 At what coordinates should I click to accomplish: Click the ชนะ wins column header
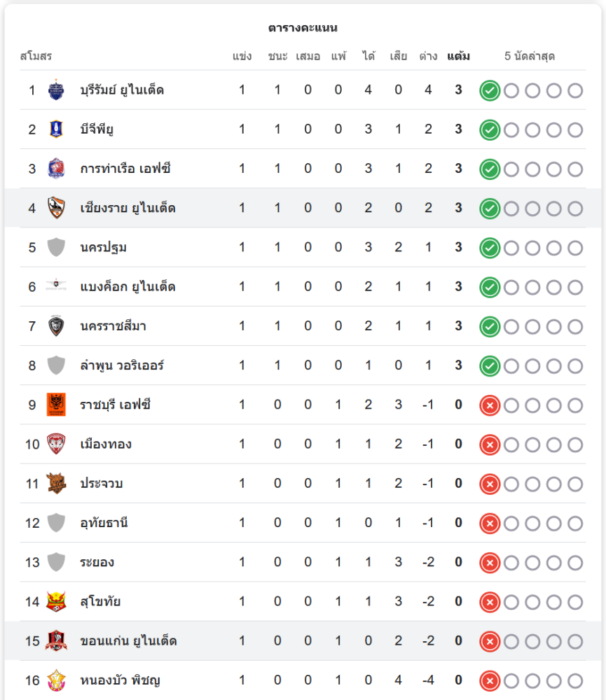click(x=277, y=56)
